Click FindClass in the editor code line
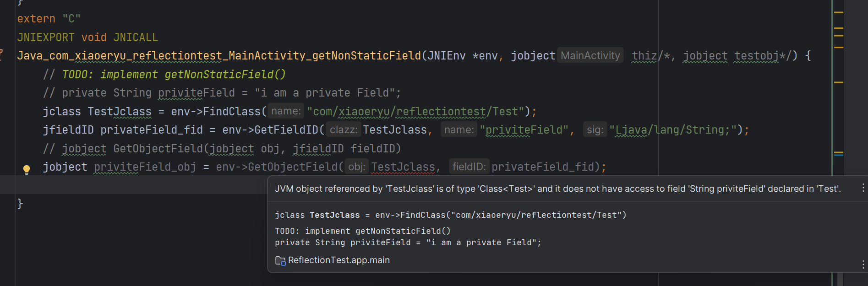Screen dimensions: 868x286 click(232, 112)
